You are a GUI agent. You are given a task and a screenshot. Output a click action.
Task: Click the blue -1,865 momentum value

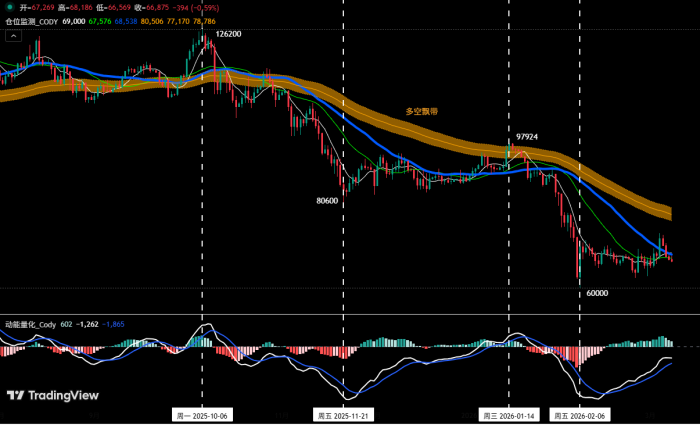coord(115,324)
